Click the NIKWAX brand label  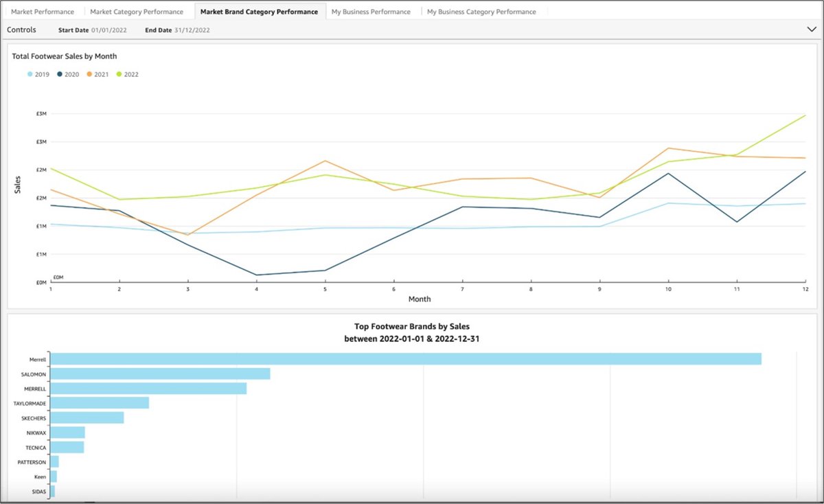(35, 433)
